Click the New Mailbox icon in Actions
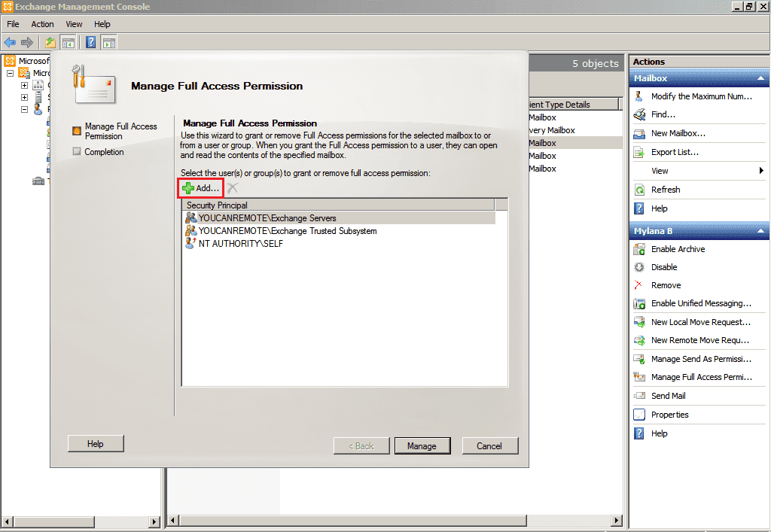771x532 pixels. (x=639, y=133)
